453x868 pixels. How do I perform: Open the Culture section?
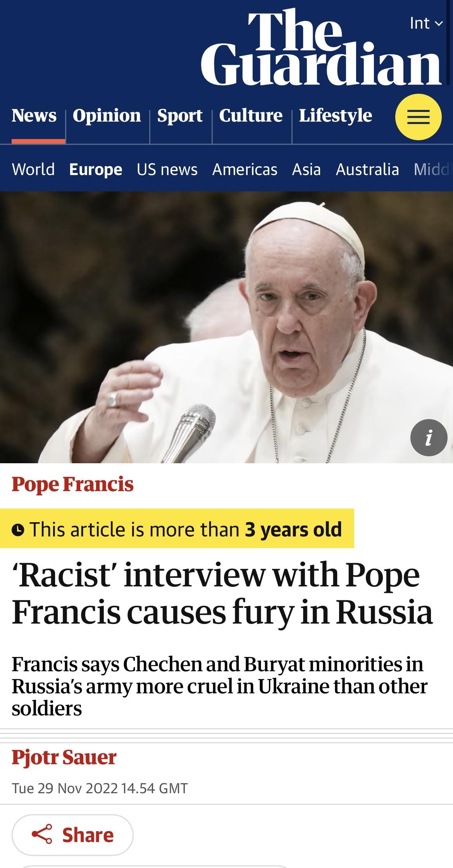tap(251, 115)
